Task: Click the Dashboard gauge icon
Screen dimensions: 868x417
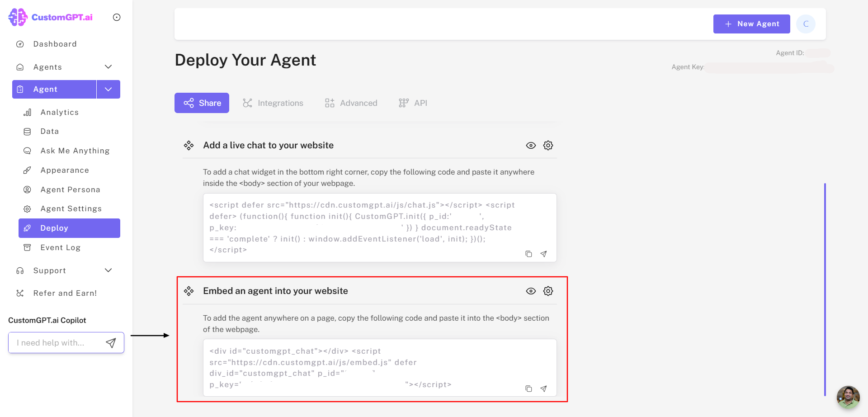Action: click(x=20, y=44)
